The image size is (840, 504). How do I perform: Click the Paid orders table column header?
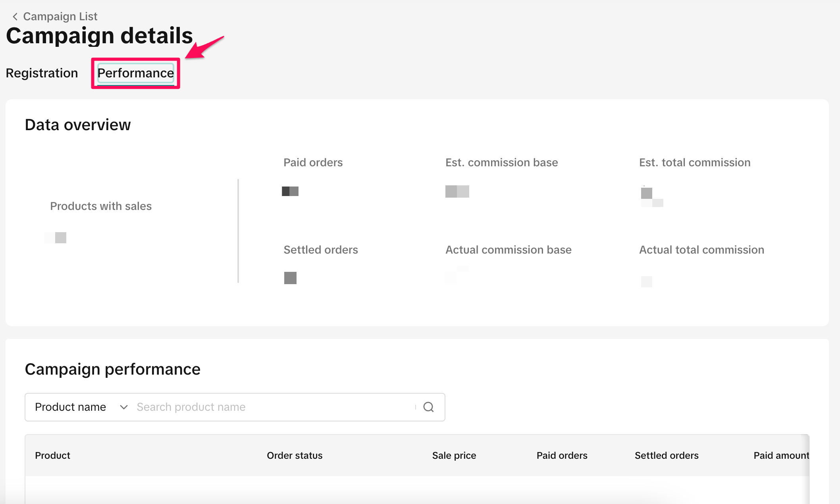562,456
